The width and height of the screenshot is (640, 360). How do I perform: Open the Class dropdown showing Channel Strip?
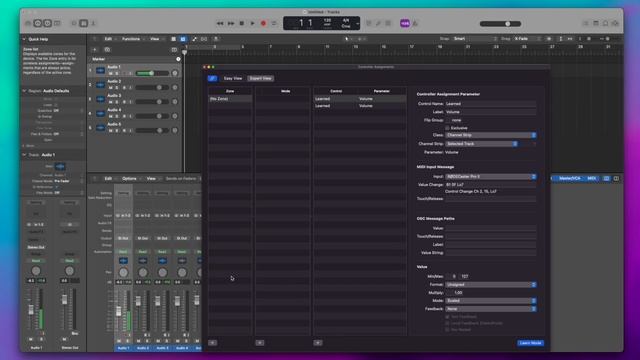[491, 135]
